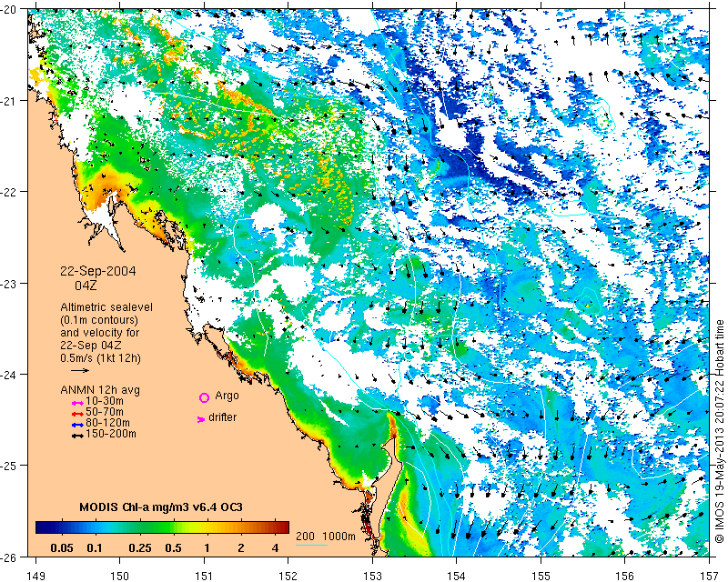Click the '50-70m' depth label
This screenshot has width=728, height=582.
coord(105,412)
